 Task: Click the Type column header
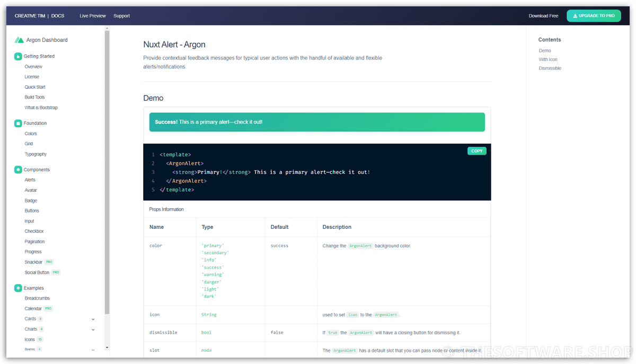pyautogui.click(x=207, y=227)
